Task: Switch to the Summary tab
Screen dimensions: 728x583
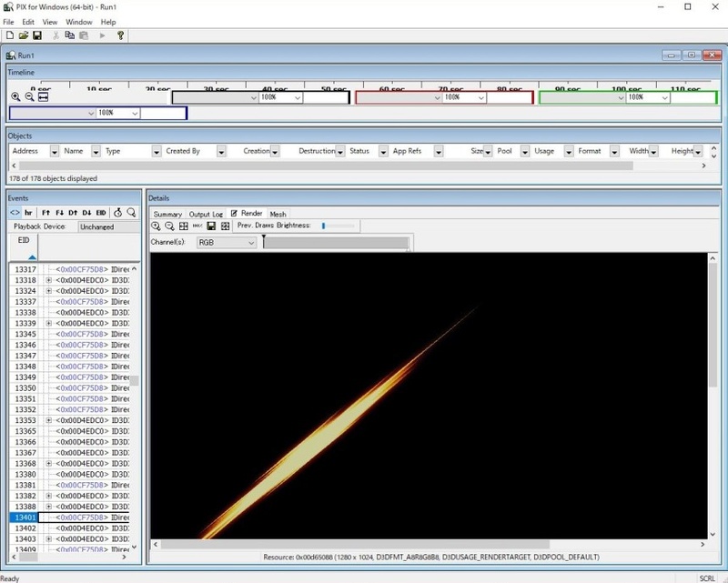Action: (x=167, y=214)
